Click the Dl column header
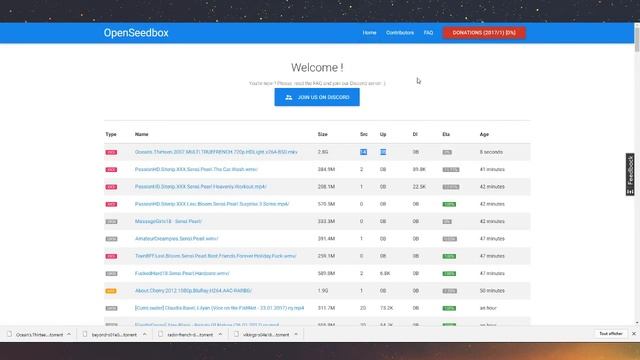The image size is (640, 360). point(415,134)
